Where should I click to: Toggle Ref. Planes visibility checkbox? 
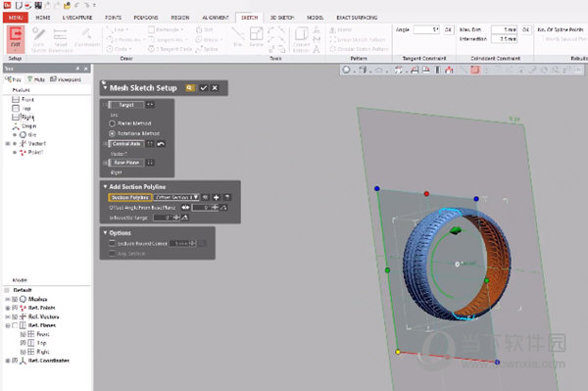pos(15,325)
